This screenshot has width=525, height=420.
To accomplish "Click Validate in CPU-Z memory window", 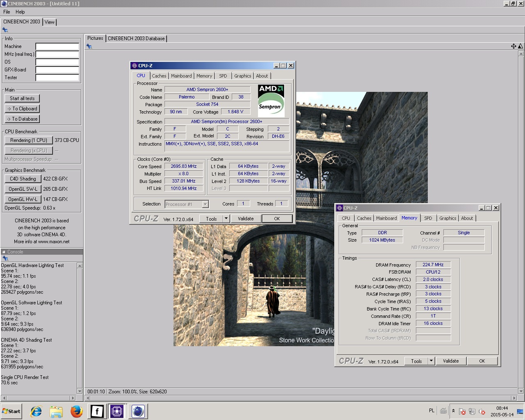I will 451,361.
